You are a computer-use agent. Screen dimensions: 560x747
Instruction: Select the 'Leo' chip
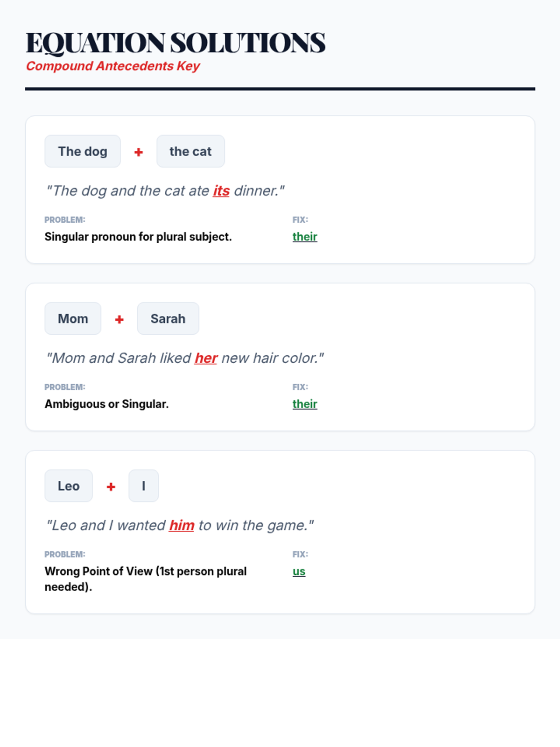point(69,486)
